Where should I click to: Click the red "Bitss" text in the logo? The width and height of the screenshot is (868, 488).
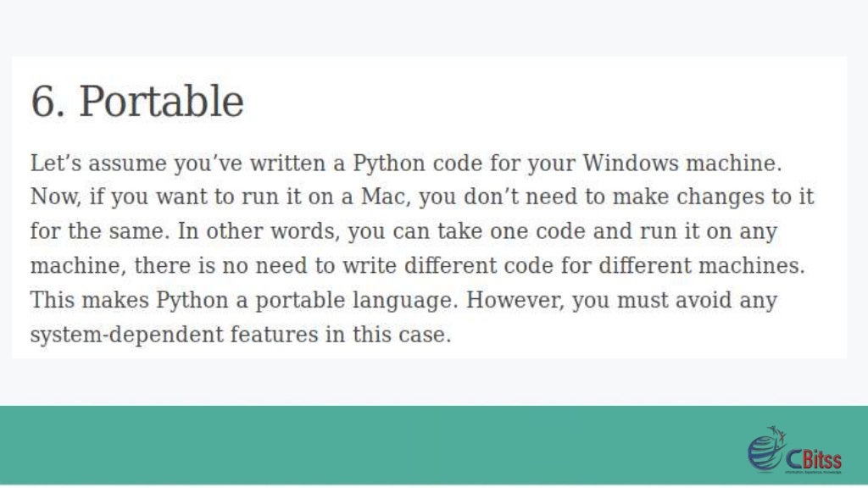[x=821, y=459]
